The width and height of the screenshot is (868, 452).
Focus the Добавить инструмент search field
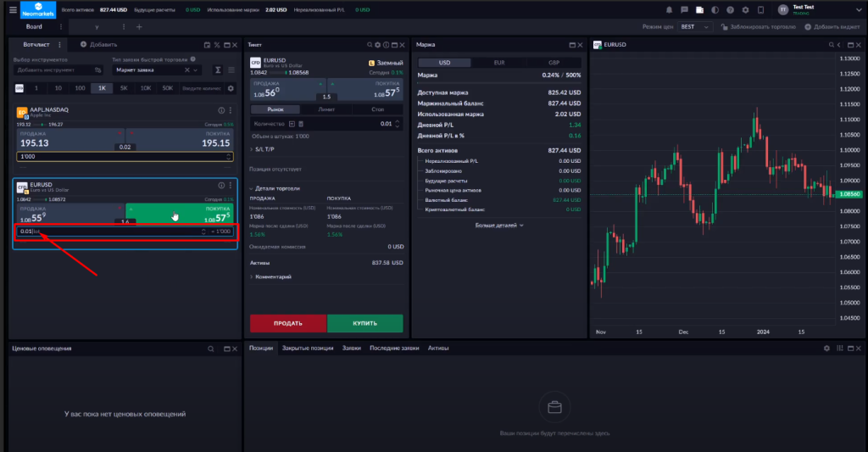coord(58,70)
